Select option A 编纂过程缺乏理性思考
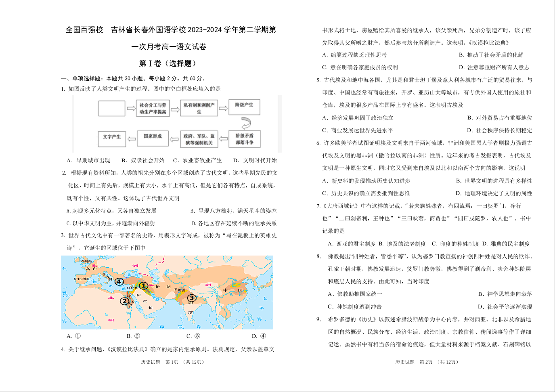This screenshot has height=392, width=555. 354,55
